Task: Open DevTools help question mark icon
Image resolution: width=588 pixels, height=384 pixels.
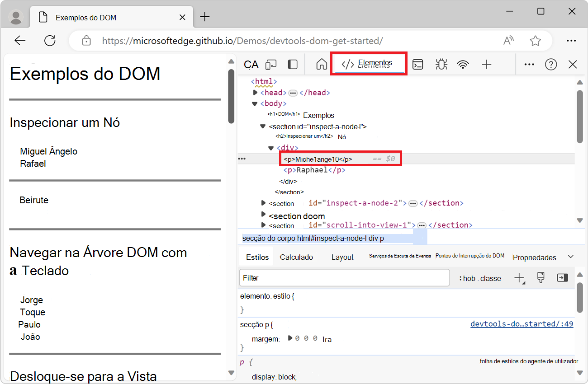Action: 550,65
